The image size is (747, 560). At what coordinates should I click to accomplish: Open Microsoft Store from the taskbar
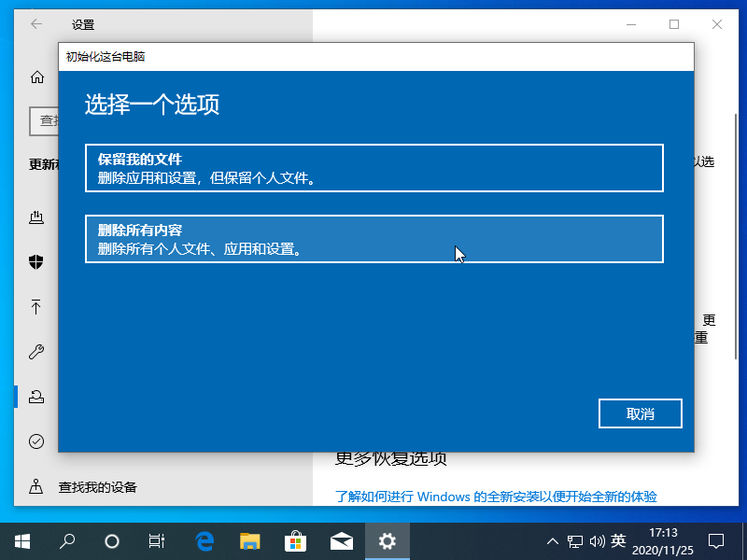(296, 540)
